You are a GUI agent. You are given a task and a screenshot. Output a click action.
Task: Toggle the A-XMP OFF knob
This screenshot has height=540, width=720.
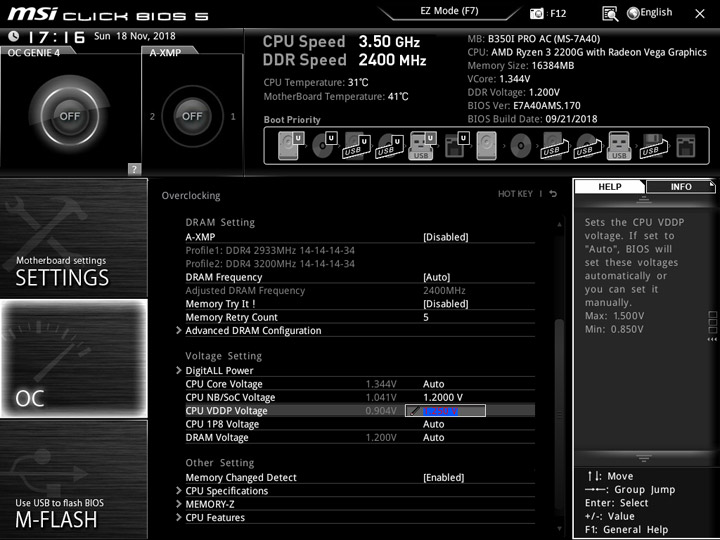tap(192, 116)
